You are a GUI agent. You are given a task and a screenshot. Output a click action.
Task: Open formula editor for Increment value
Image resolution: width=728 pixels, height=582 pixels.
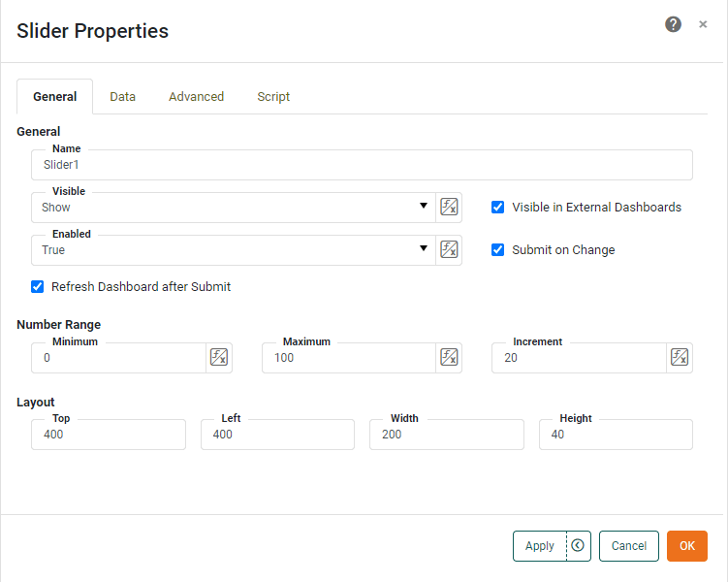pos(680,357)
